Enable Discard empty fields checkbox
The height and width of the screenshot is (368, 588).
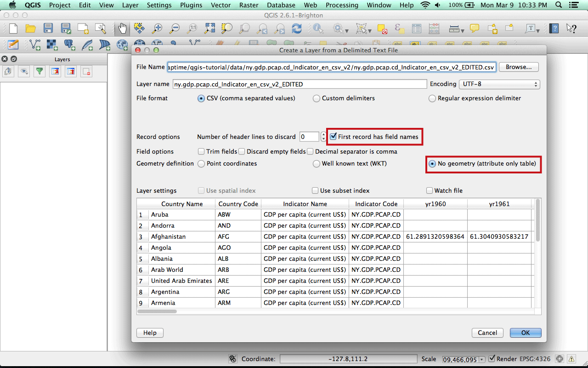(x=242, y=151)
